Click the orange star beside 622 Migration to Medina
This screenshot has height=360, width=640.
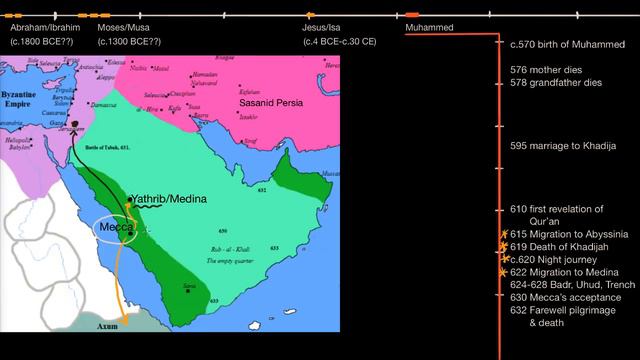point(503,272)
